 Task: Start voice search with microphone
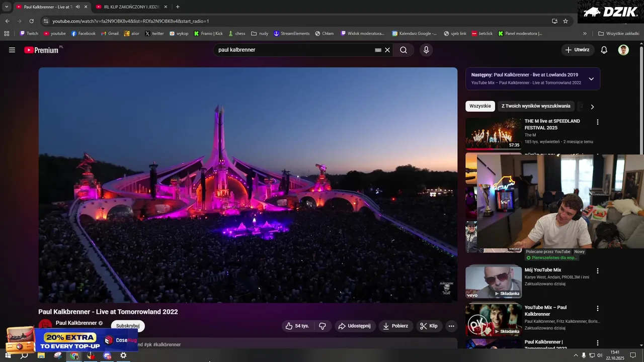click(x=426, y=50)
